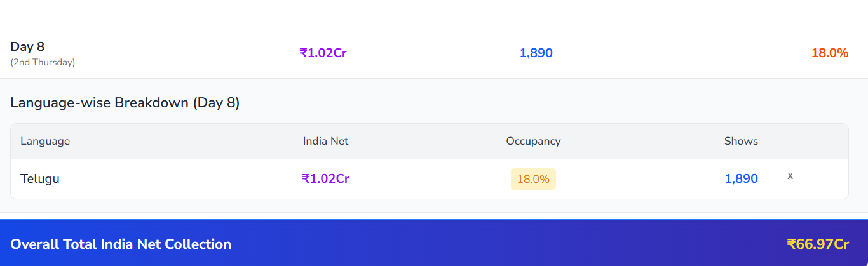The image size is (868, 266).
Task: Click Telugu's shows count 1,890
Action: (741, 179)
